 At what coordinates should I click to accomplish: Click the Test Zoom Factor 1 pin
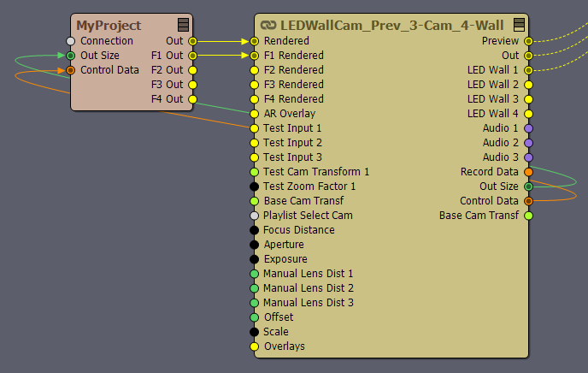click(x=254, y=186)
